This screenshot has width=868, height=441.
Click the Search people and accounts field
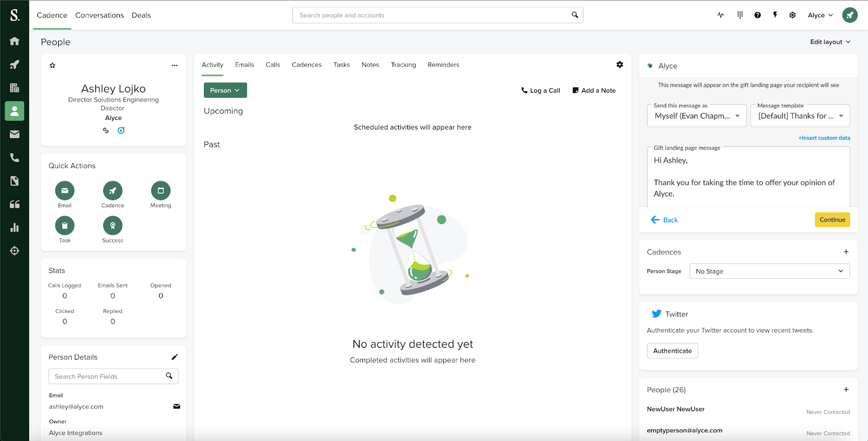[x=438, y=15]
